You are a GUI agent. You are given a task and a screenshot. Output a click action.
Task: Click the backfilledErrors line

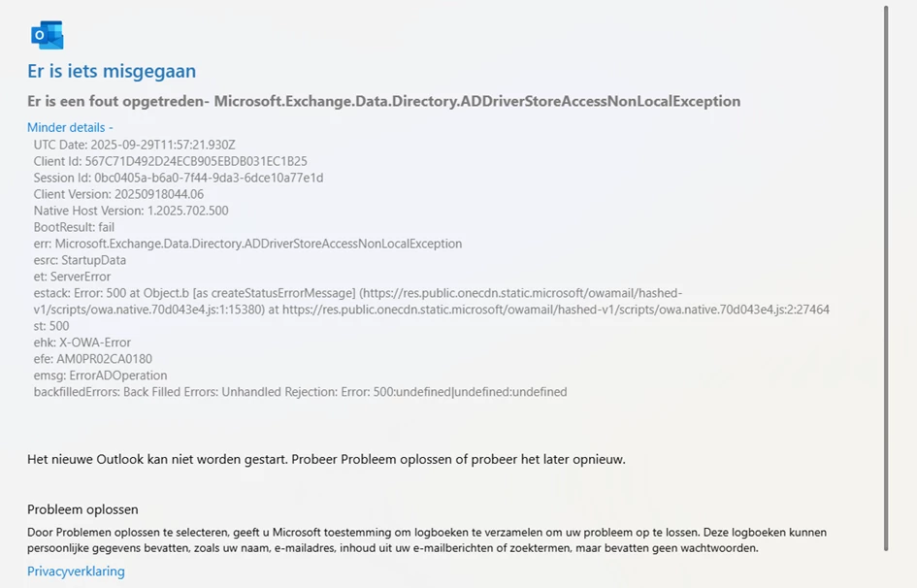point(300,392)
